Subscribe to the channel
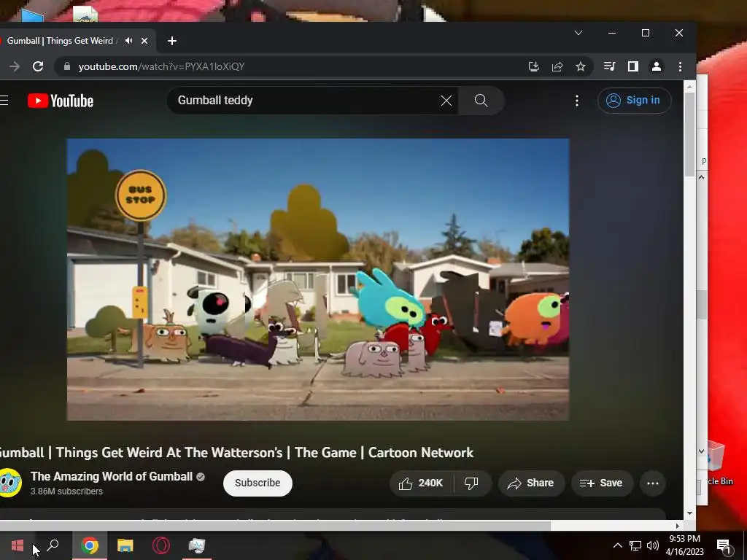This screenshot has width=747, height=560. point(258,483)
